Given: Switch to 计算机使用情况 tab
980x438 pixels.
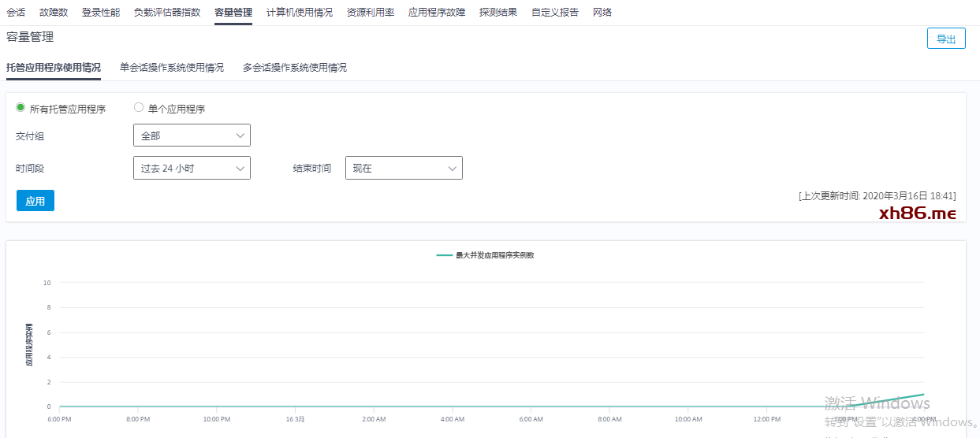Looking at the screenshot, I should click(300, 13).
